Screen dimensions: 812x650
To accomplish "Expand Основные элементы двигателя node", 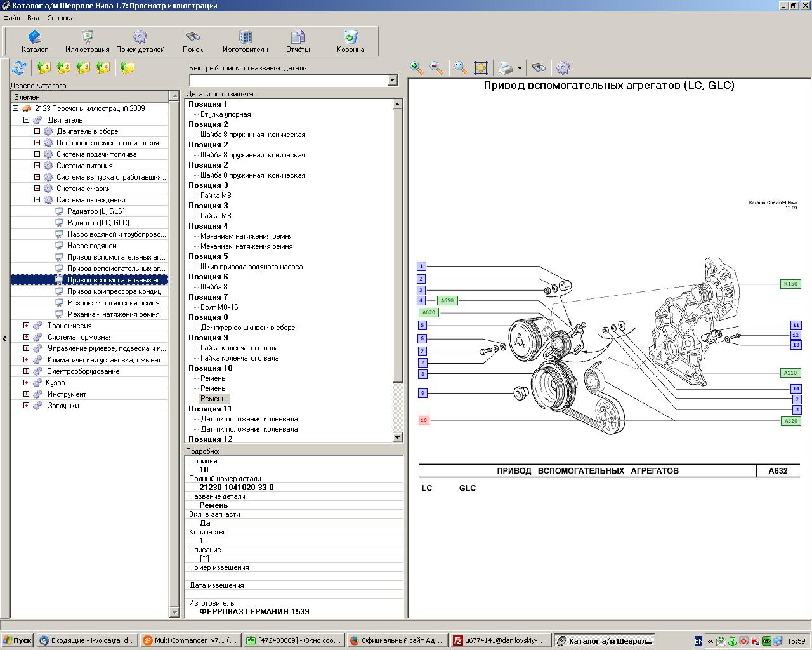I will click(x=37, y=143).
